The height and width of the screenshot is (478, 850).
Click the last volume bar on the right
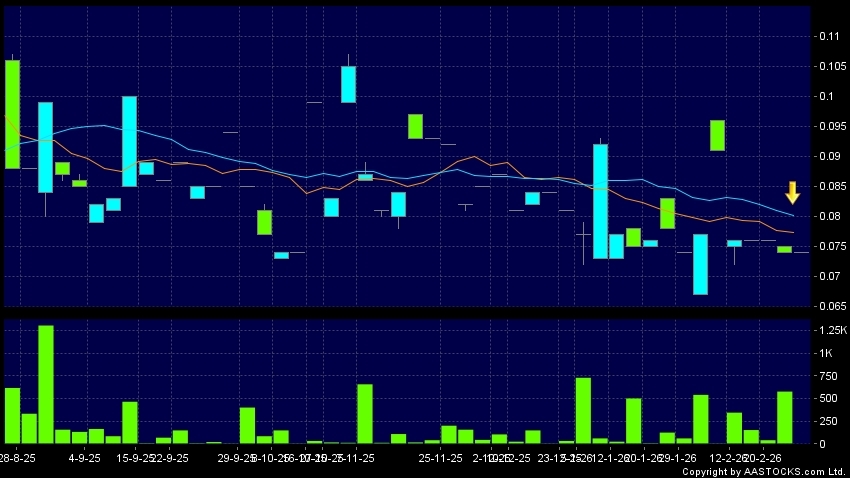click(784, 417)
